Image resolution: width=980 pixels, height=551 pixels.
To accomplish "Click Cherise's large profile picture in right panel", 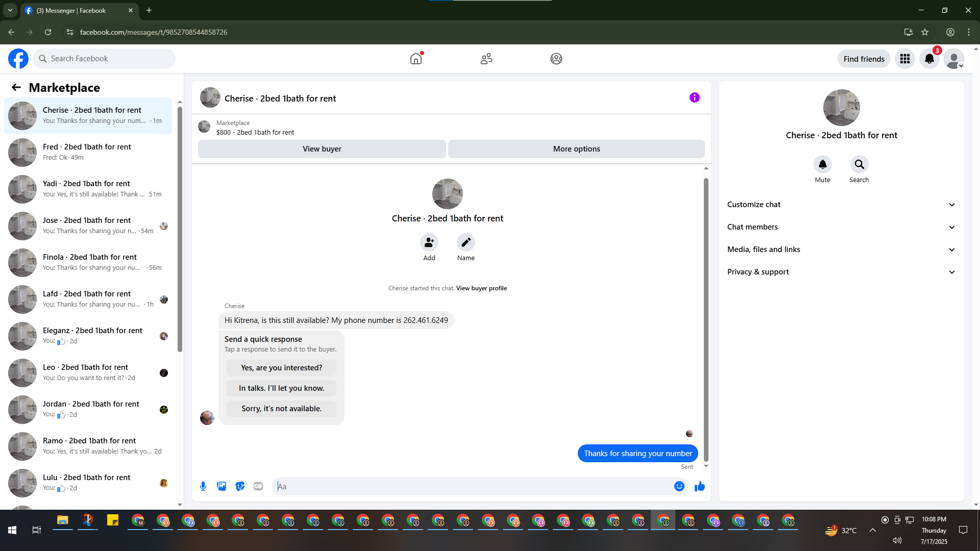I will [x=841, y=108].
